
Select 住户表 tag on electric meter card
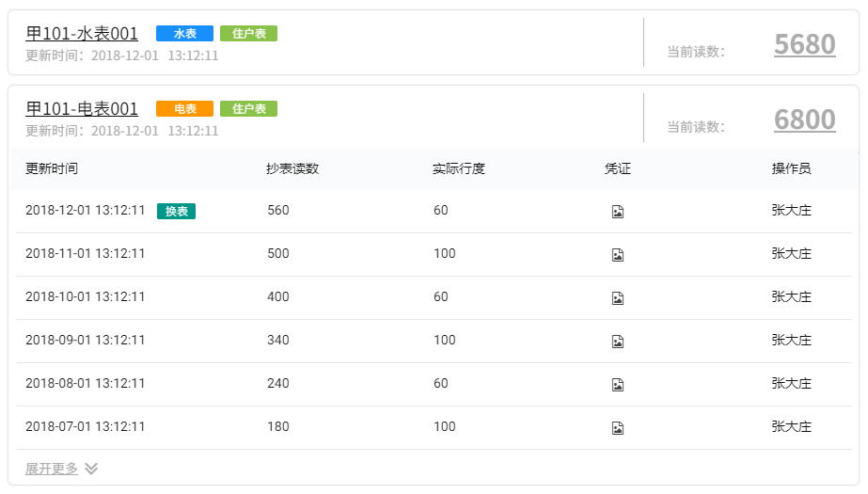248,109
